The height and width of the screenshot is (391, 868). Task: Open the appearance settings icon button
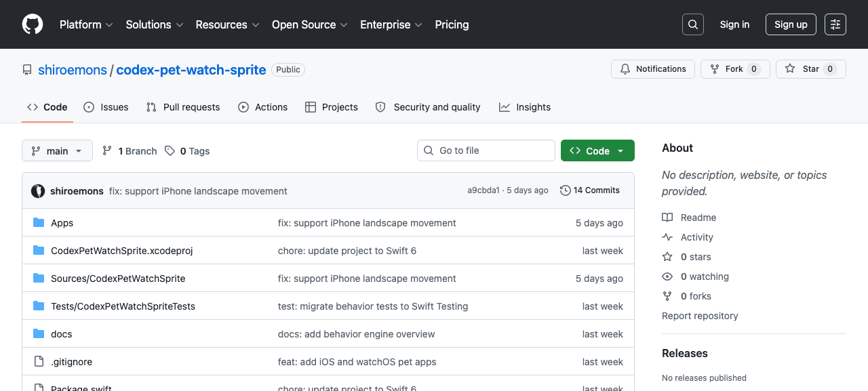835,24
